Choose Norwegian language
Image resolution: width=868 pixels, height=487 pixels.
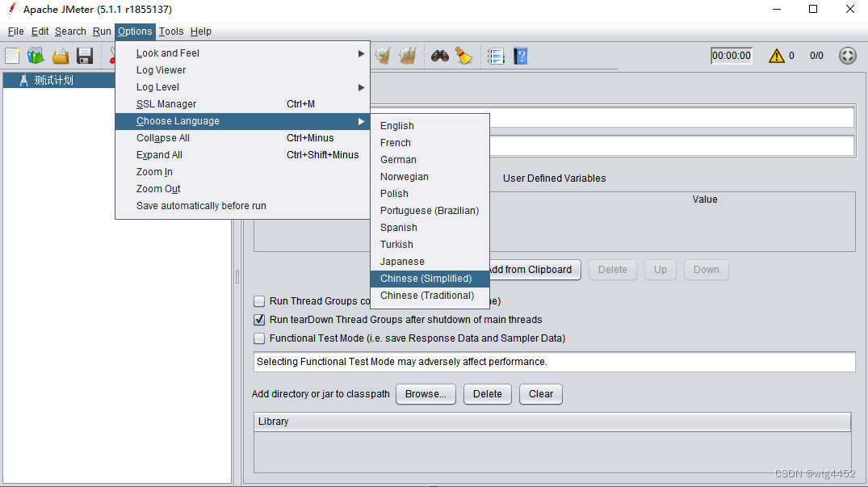(430, 177)
